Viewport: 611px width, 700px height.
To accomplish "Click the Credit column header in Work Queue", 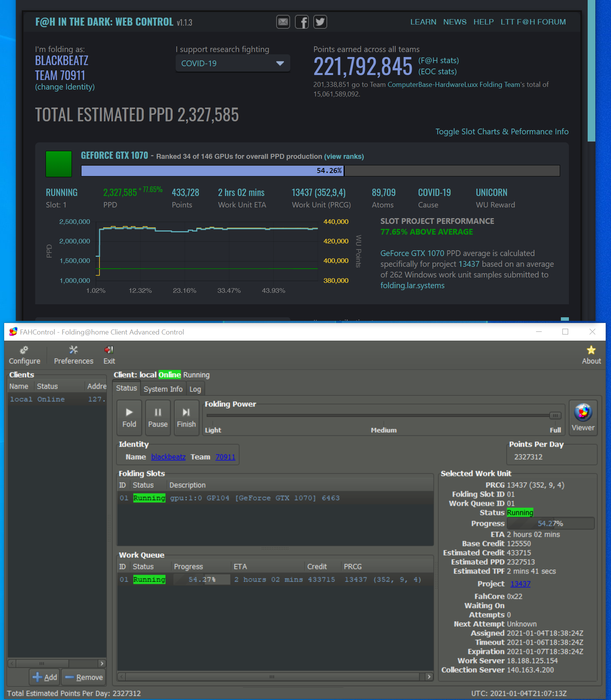I will [322, 566].
